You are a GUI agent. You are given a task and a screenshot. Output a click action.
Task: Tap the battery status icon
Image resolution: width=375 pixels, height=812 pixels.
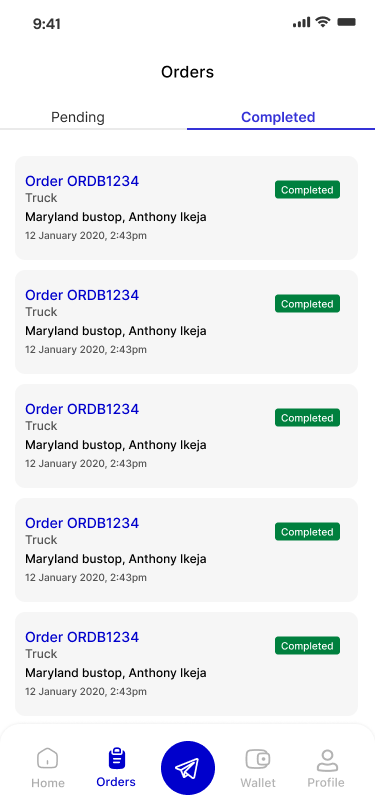(x=346, y=22)
